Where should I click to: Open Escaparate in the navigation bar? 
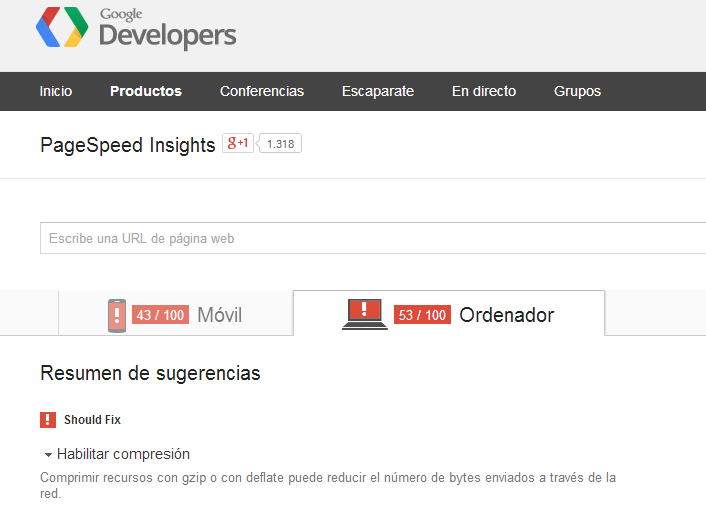click(x=378, y=91)
